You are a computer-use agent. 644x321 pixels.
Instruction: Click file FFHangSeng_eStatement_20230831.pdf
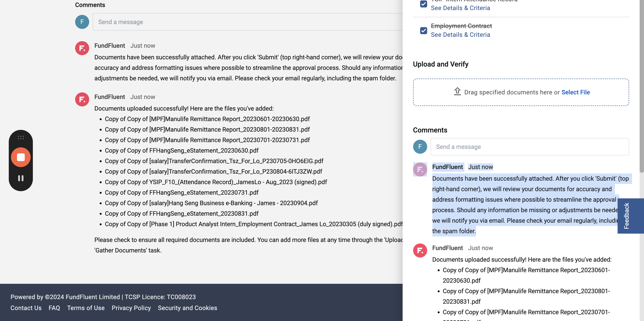click(x=182, y=213)
